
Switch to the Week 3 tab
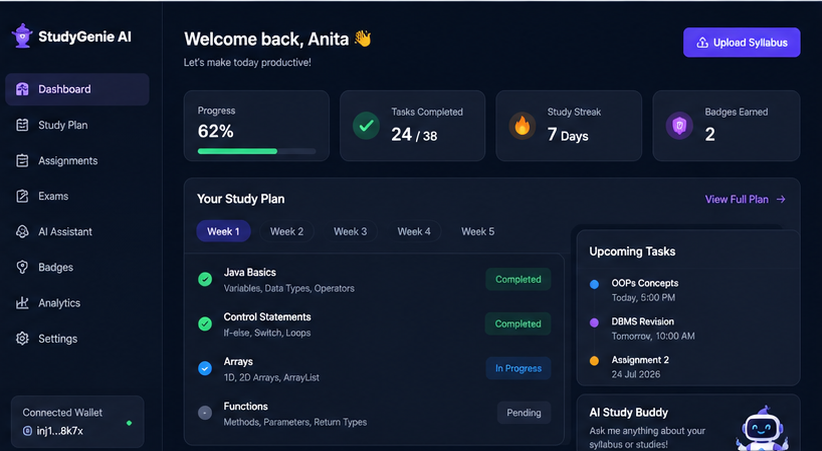pos(350,231)
